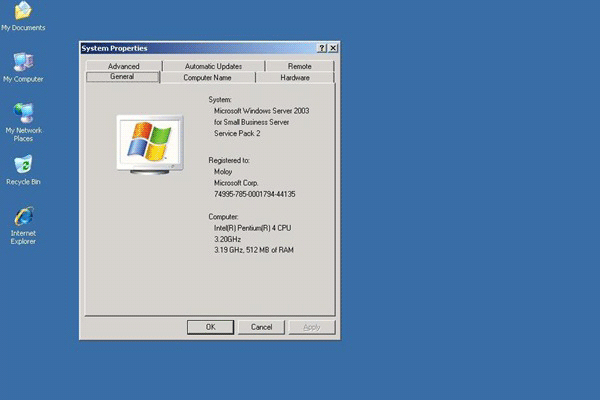Click the 'Computer:' heading label

[223, 217]
